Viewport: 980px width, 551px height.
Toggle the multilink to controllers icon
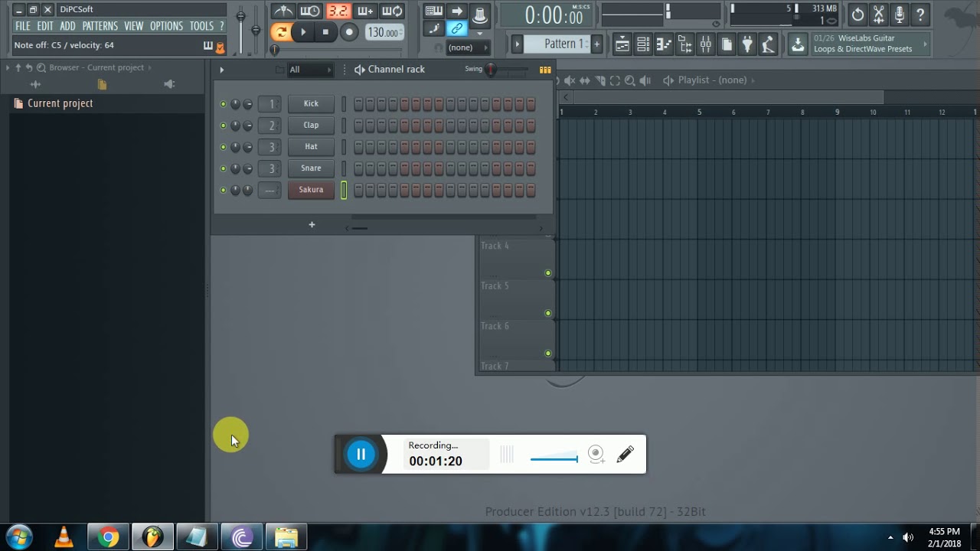457,29
